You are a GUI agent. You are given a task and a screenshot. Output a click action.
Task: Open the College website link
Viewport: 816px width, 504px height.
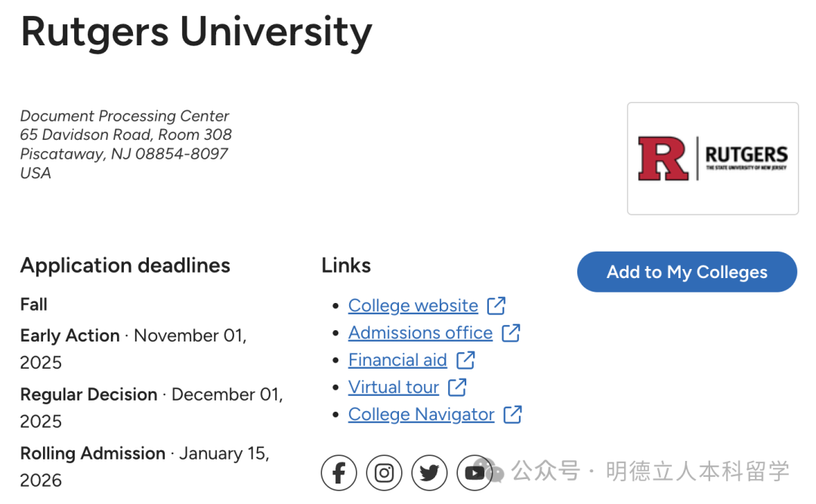[x=413, y=305]
